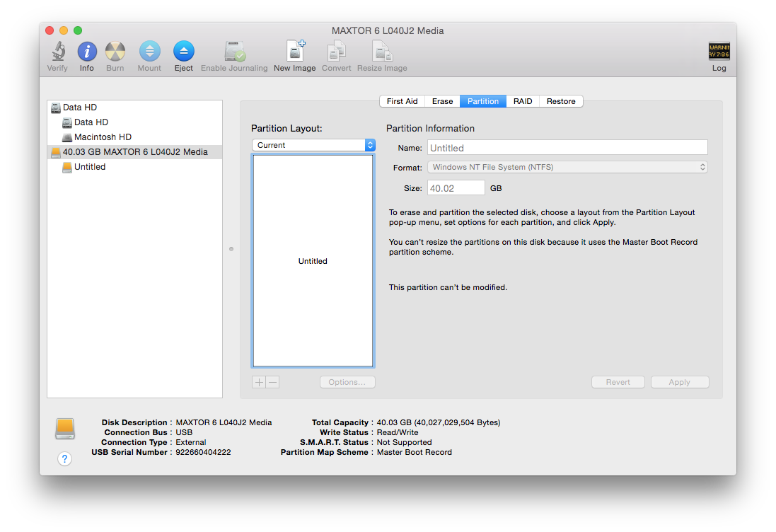776x532 pixels.
Task: Click 'This partition can't be modified.' text
Action: pos(448,287)
